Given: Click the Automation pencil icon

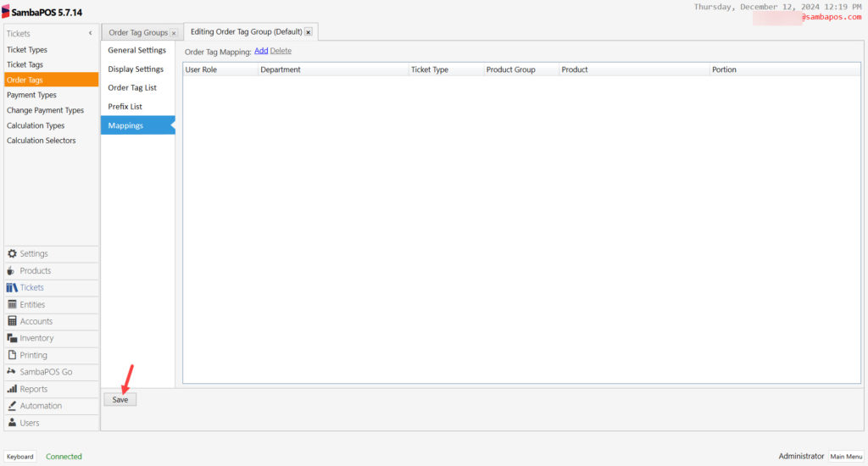Looking at the screenshot, I should pyautogui.click(x=12, y=406).
